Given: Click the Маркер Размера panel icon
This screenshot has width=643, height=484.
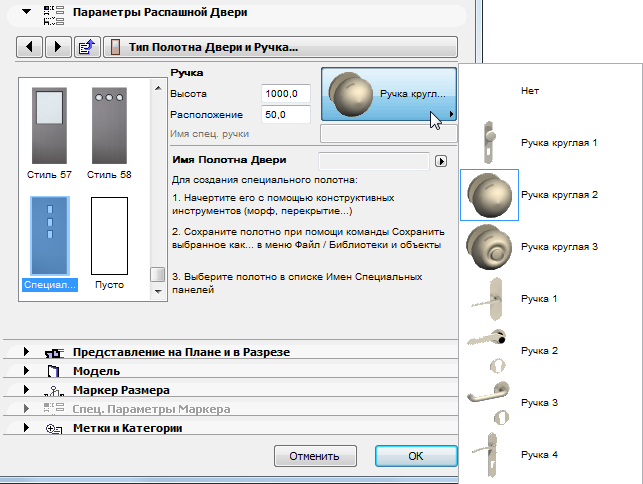Looking at the screenshot, I should click(x=54, y=390).
